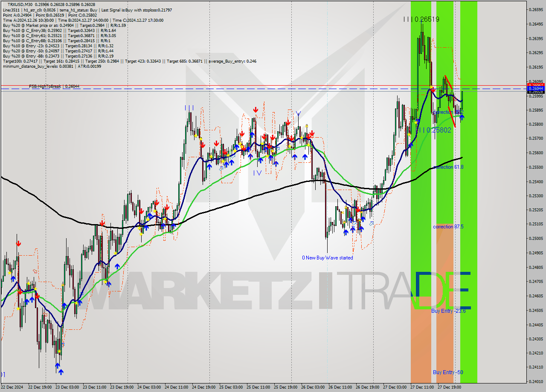
Task: Select the '23 Dec 03:00' time label
Action: [67, 387]
